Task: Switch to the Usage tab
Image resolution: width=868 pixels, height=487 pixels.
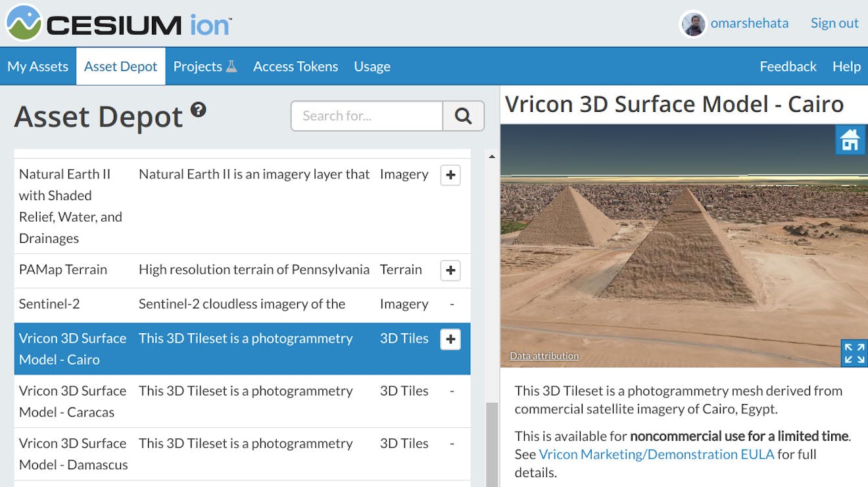Action: coord(372,66)
